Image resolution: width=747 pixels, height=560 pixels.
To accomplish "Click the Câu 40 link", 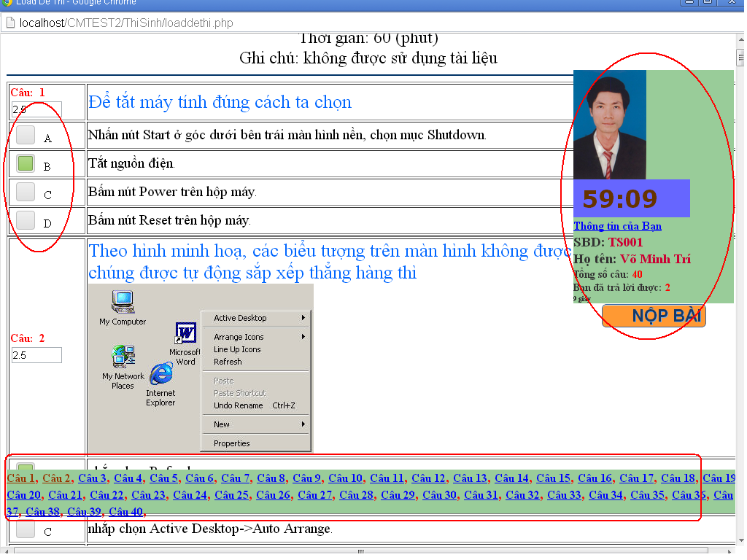I will [x=125, y=512].
